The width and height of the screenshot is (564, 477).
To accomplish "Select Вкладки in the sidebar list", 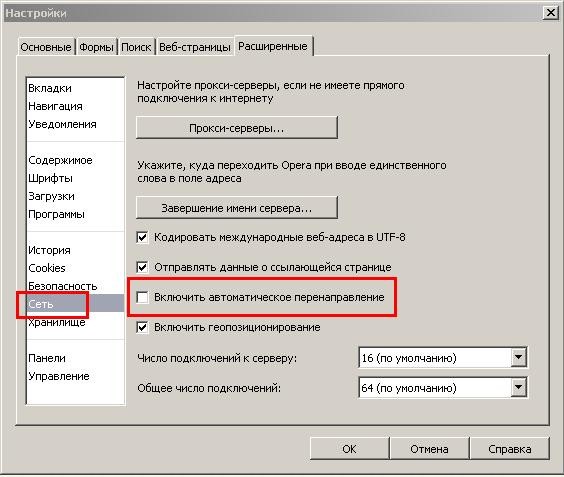I will (50, 88).
